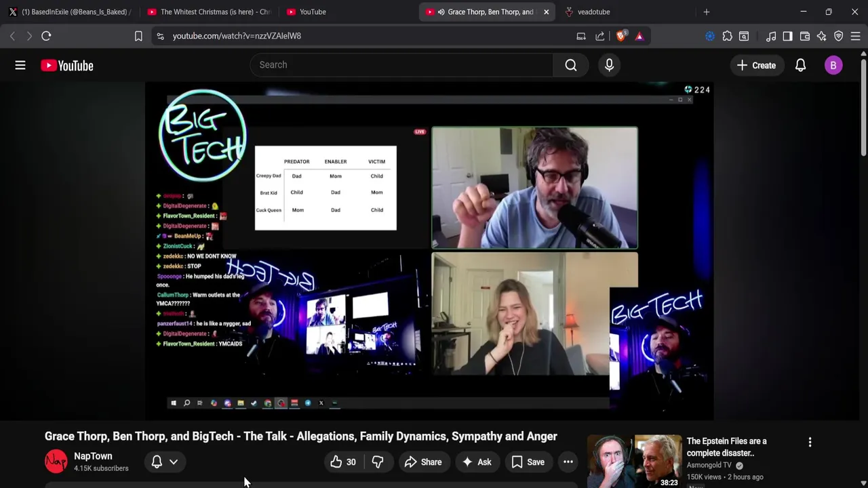Start voice search with microphone icon
868x488 pixels.
pos(609,65)
